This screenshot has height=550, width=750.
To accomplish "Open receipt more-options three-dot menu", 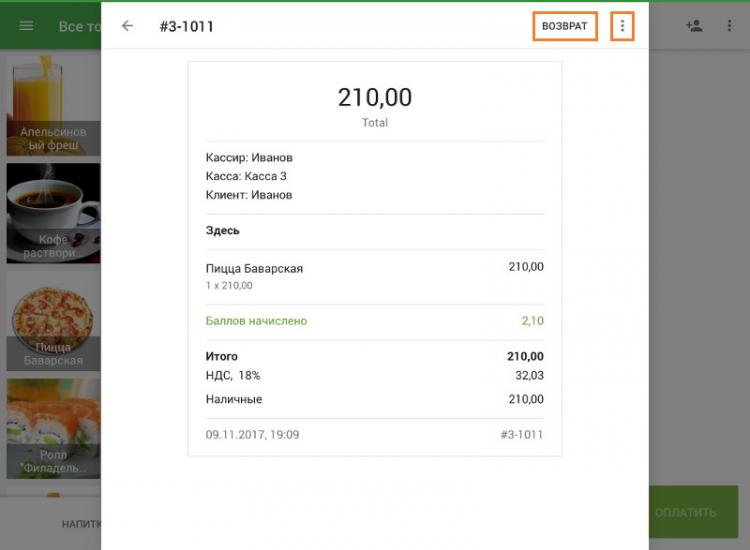I will click(x=622, y=26).
